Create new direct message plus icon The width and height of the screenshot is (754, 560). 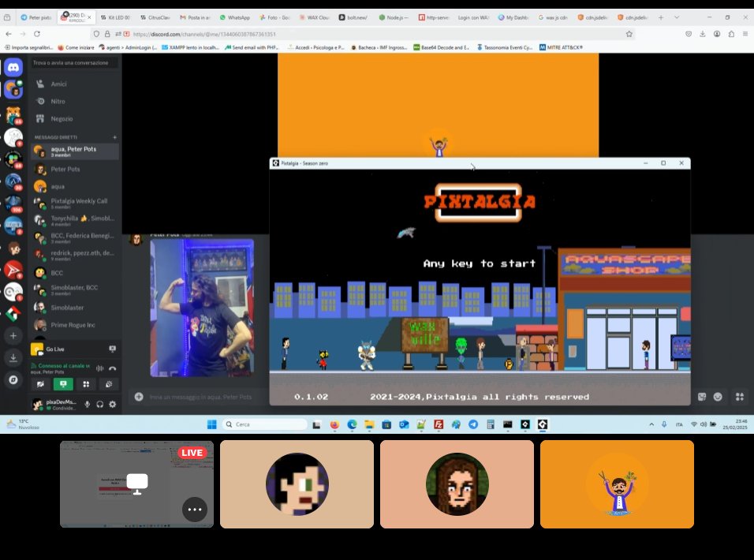click(x=114, y=137)
